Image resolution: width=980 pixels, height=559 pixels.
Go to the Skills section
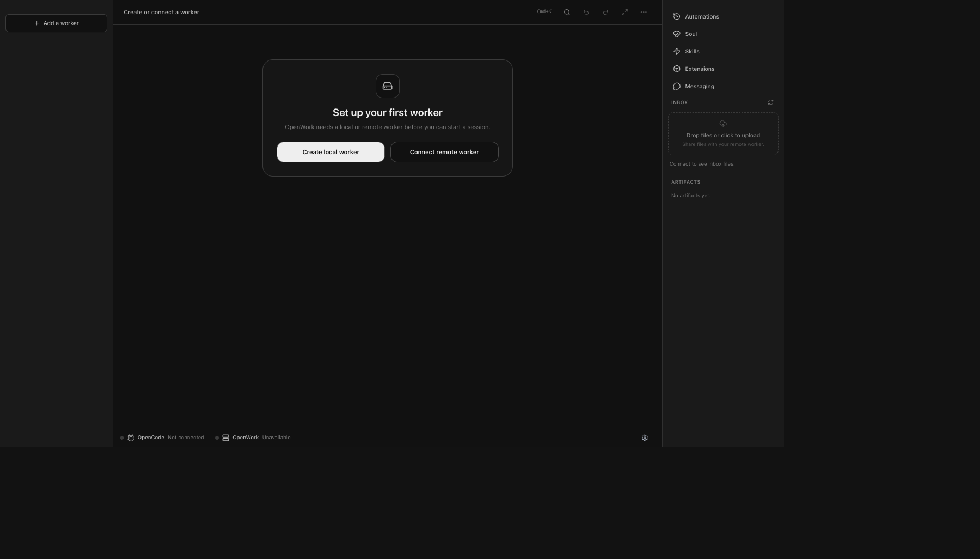click(691, 51)
